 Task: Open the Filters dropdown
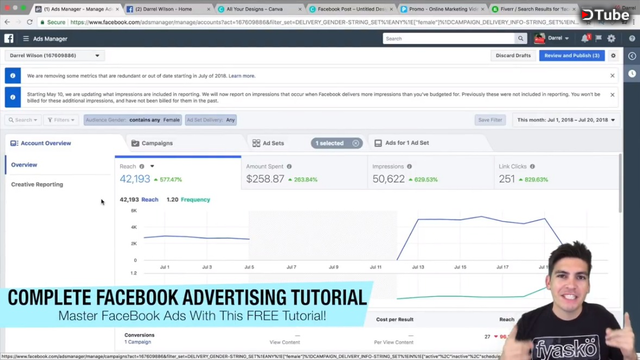point(61,120)
